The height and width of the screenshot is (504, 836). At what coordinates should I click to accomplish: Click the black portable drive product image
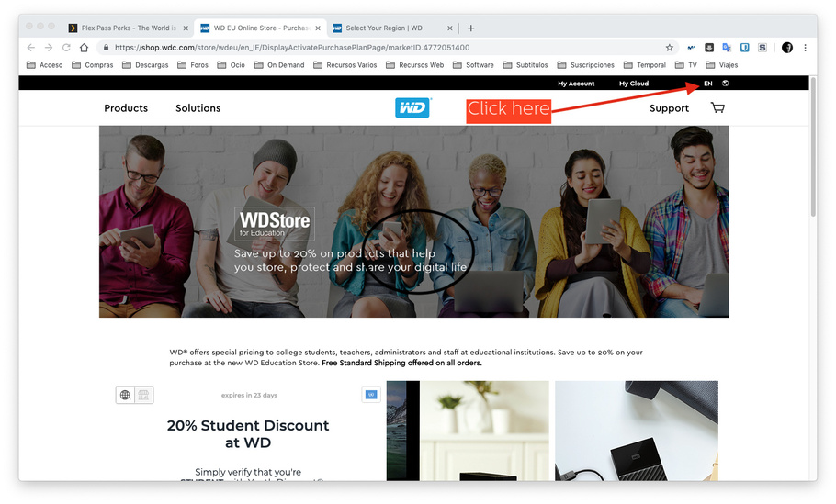[x=637, y=431]
